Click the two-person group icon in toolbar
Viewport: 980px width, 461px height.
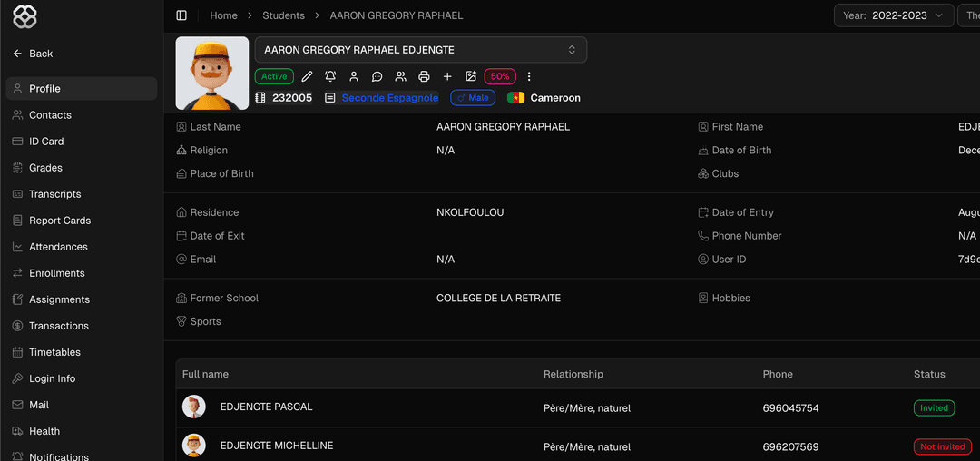click(x=400, y=77)
